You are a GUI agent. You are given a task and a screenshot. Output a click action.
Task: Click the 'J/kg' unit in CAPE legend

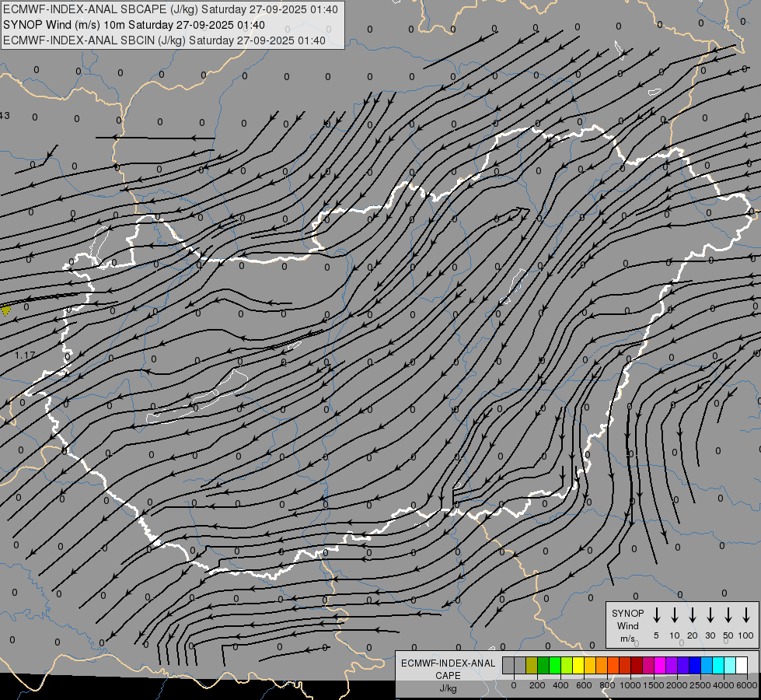pos(448,688)
